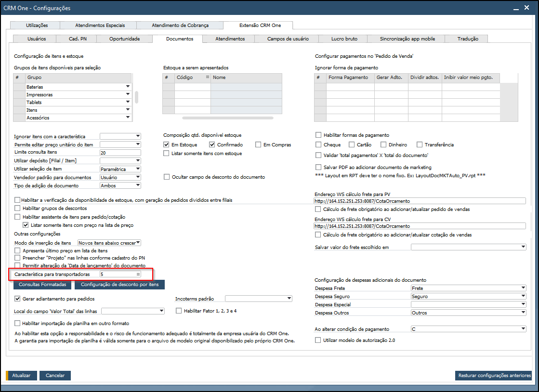This screenshot has width=539, height=392.
Task: Open the Baterias group row dropdown arrow
Action: coord(128,87)
